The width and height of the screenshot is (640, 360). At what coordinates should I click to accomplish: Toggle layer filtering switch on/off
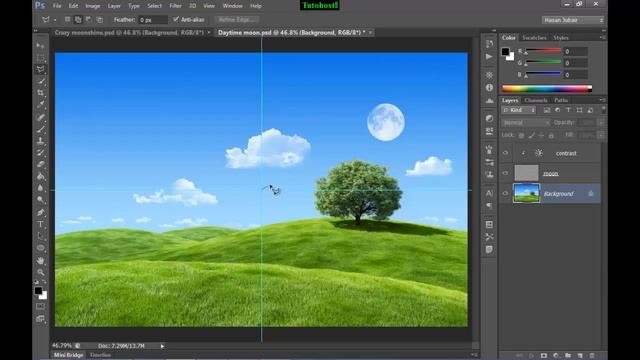[x=603, y=110]
